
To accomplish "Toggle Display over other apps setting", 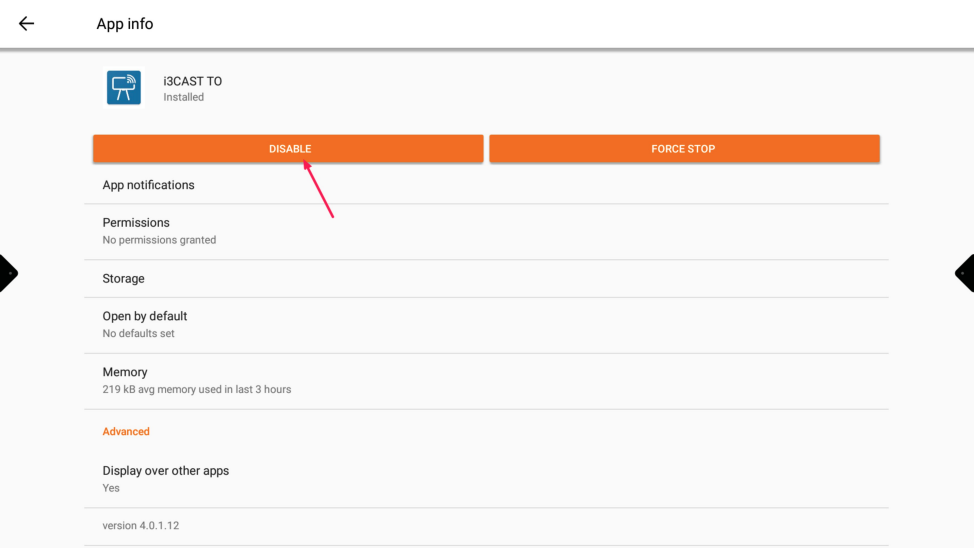I will pyautogui.click(x=166, y=471).
